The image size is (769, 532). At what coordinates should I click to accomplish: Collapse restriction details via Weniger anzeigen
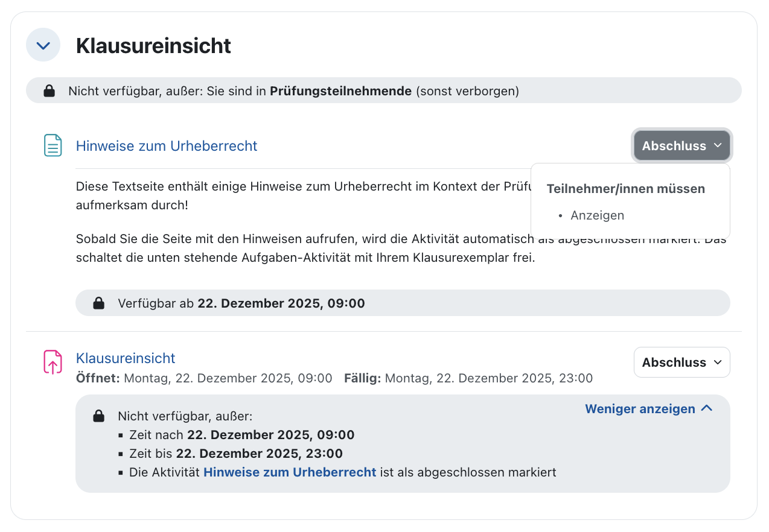[x=640, y=408]
